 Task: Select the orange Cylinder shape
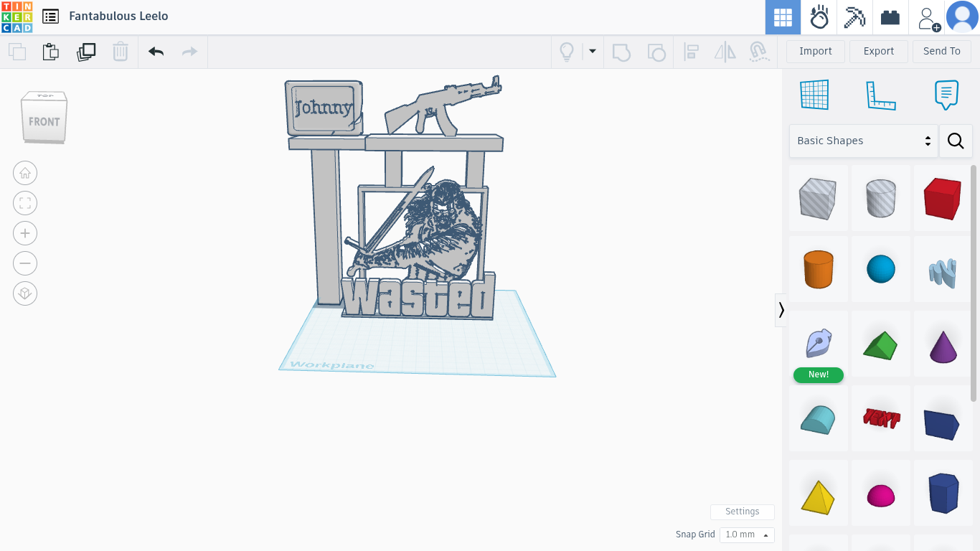tap(818, 270)
